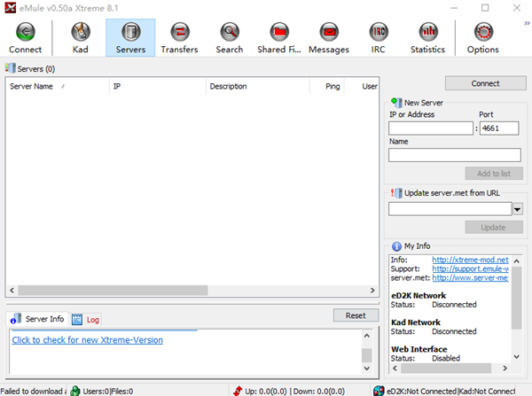Click the Connect toolbar icon
532x396 pixels.
25,37
